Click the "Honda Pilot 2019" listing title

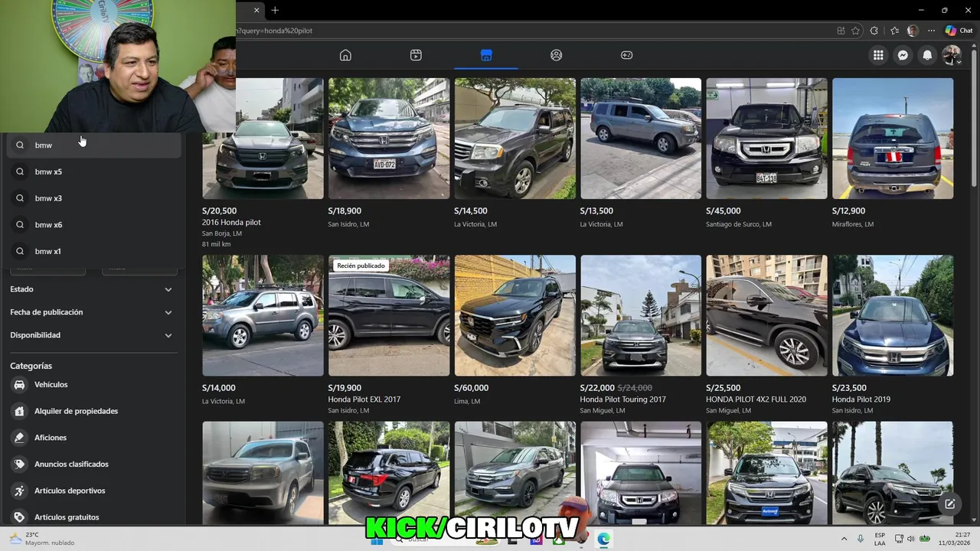pos(861,399)
